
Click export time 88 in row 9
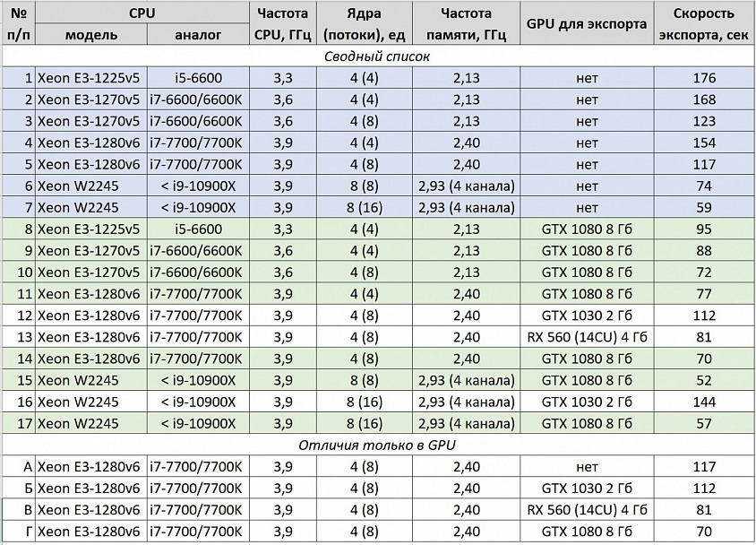704,251
